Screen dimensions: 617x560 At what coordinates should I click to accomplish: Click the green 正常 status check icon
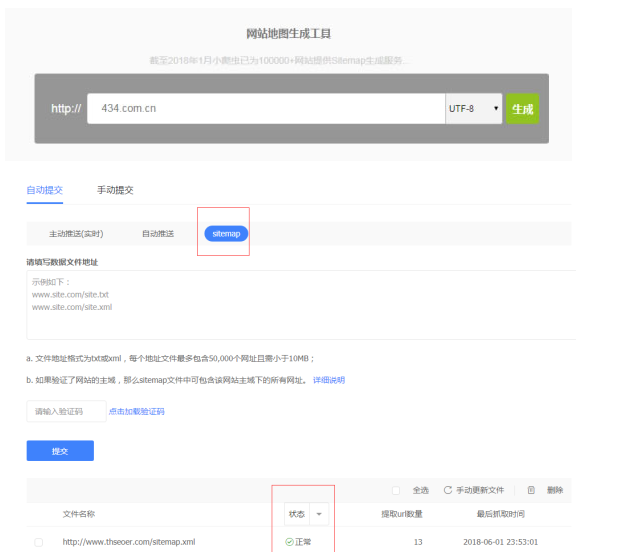(288, 542)
